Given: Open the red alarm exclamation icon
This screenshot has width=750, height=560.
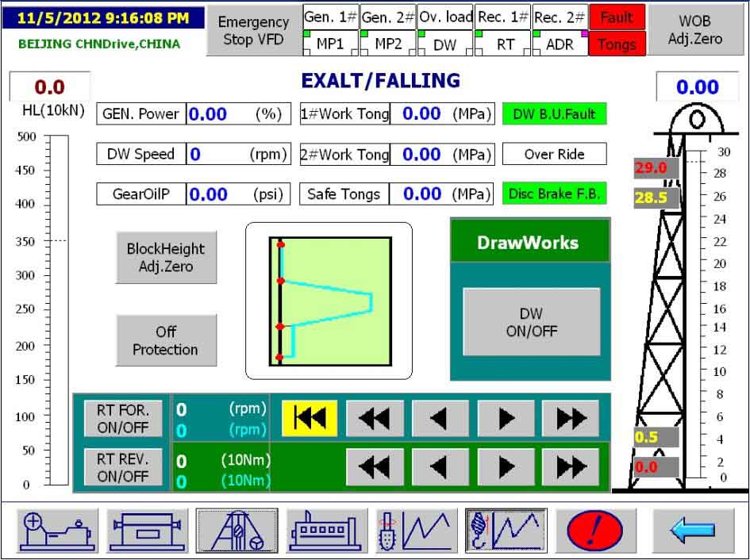Looking at the screenshot, I should 595,530.
